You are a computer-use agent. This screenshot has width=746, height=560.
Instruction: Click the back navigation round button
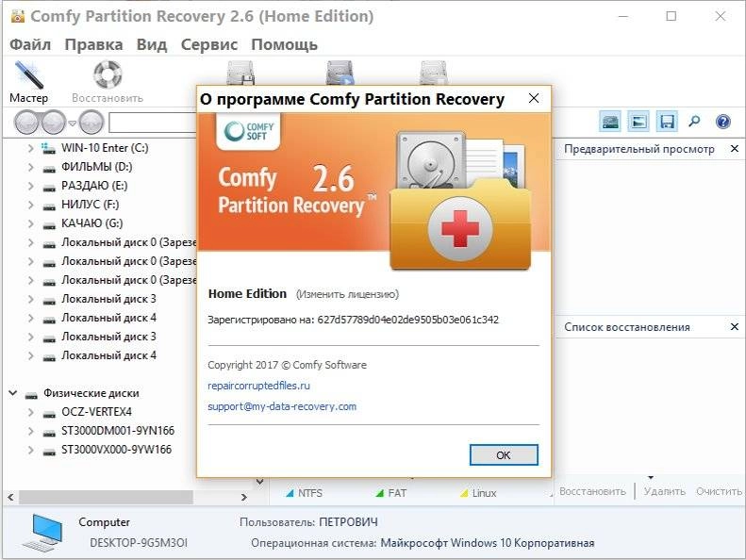click(27, 123)
